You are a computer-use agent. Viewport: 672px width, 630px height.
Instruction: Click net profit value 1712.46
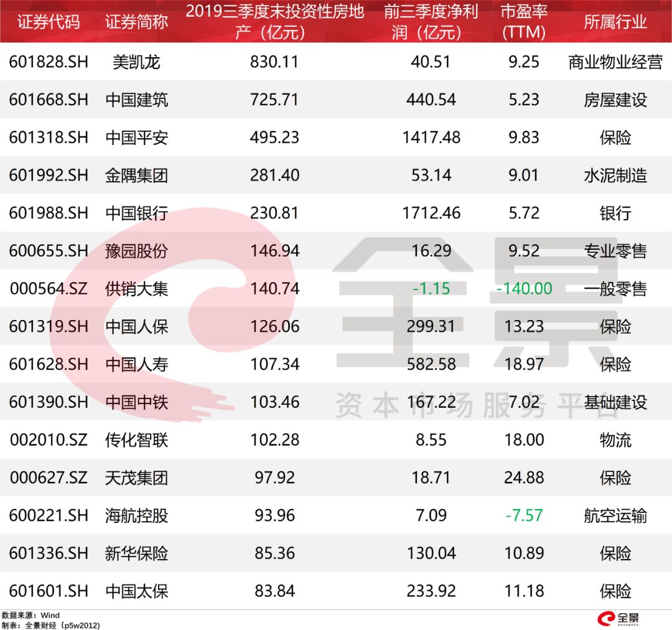pos(431,213)
